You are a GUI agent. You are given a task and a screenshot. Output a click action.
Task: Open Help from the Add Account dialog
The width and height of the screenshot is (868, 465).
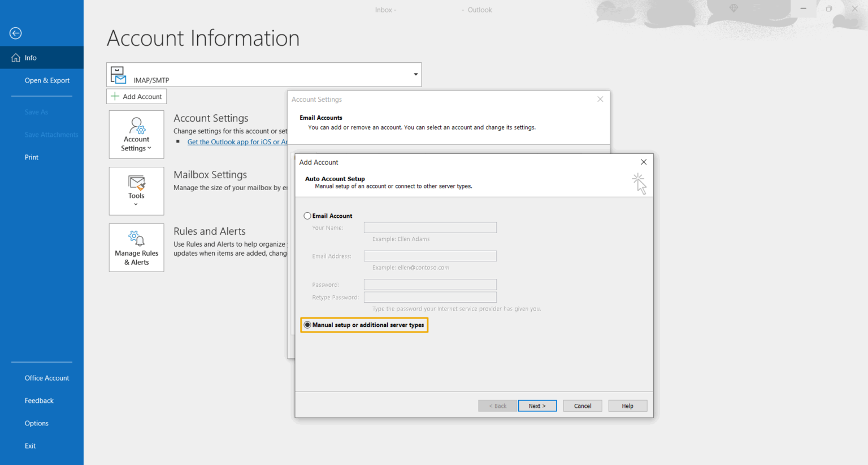627,406
